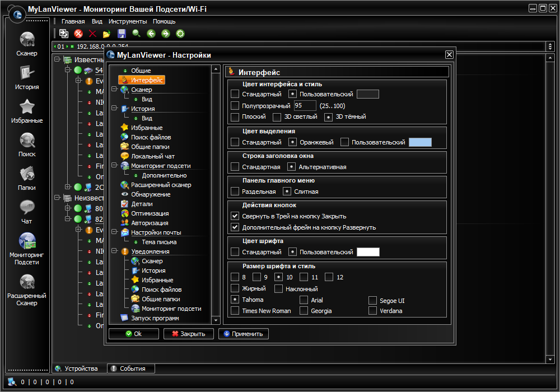Screen dimensions: 560x392
Task: Collapse the Известные group in the device tree
Action: coord(57,59)
